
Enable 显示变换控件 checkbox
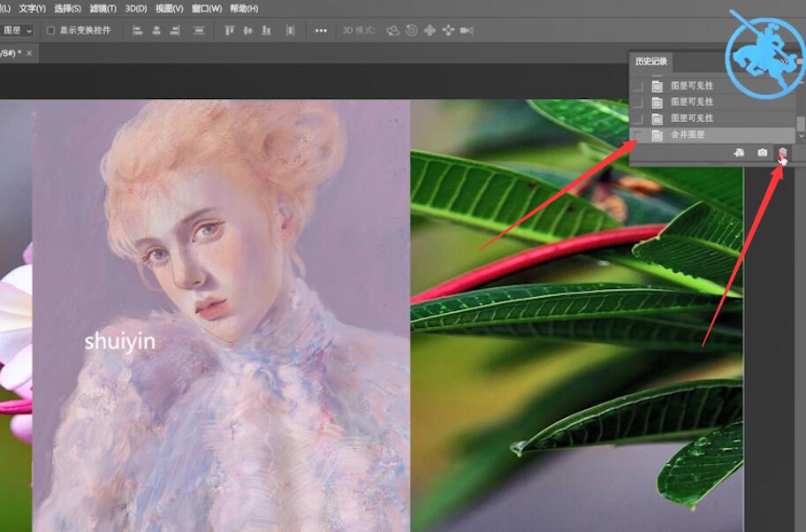click(x=50, y=31)
